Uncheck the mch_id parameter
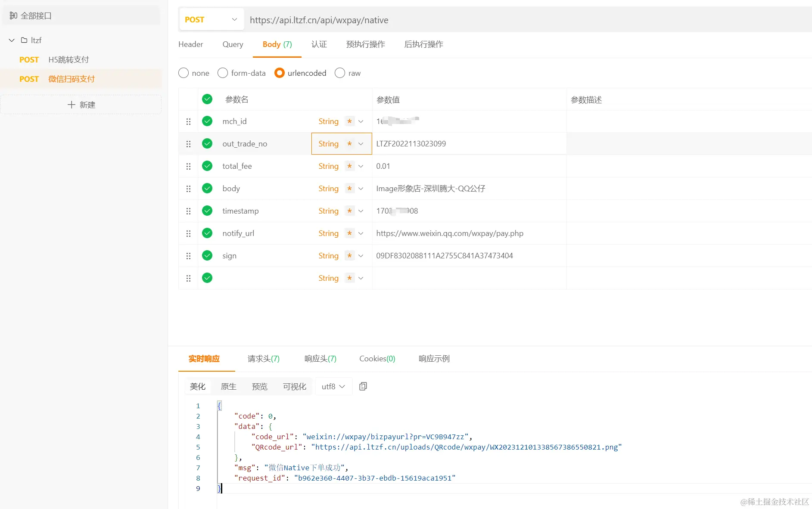 [207, 121]
